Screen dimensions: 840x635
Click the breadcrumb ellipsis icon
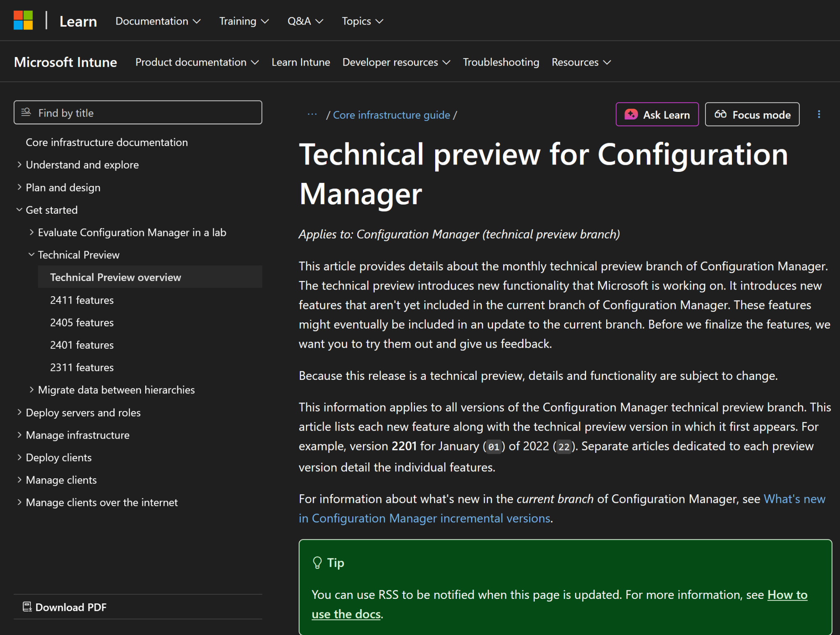pos(312,114)
